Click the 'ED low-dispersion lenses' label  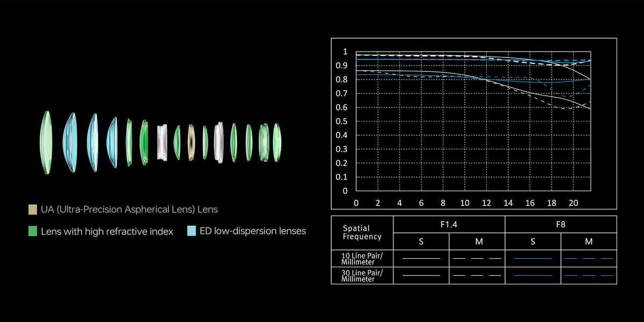[252, 231]
